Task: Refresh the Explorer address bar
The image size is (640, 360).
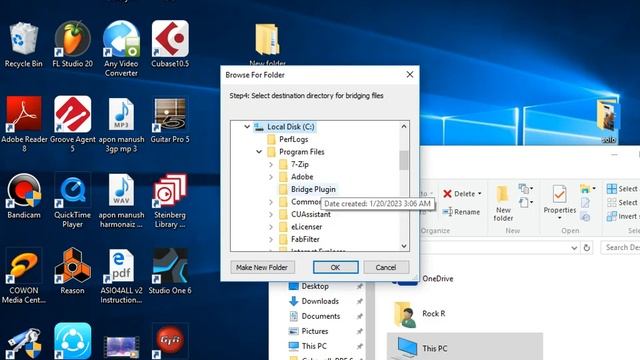Action: 587,248
